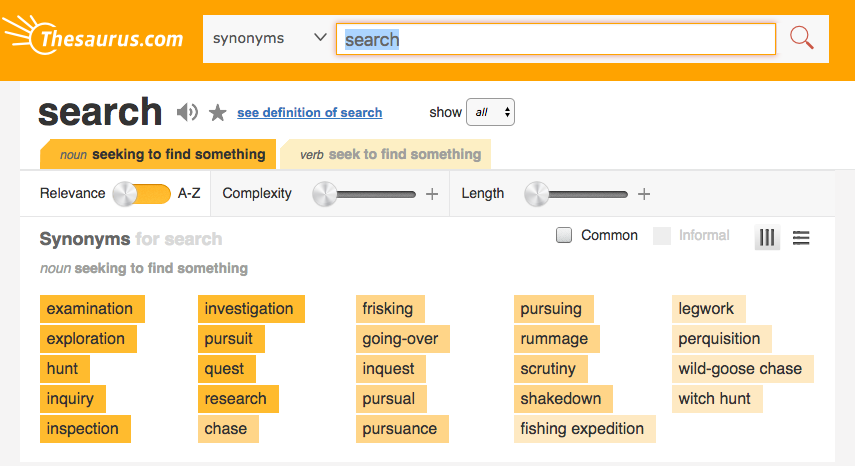This screenshot has width=855, height=466.
Task: Increase Complexity with the plus icon
Action: point(432,194)
